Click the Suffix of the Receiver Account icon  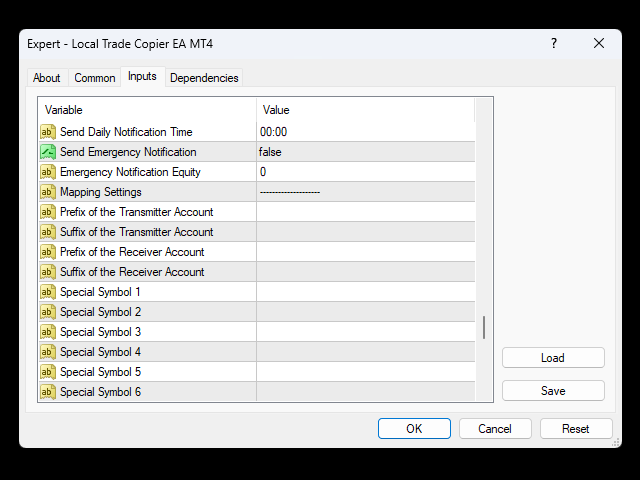click(x=48, y=272)
